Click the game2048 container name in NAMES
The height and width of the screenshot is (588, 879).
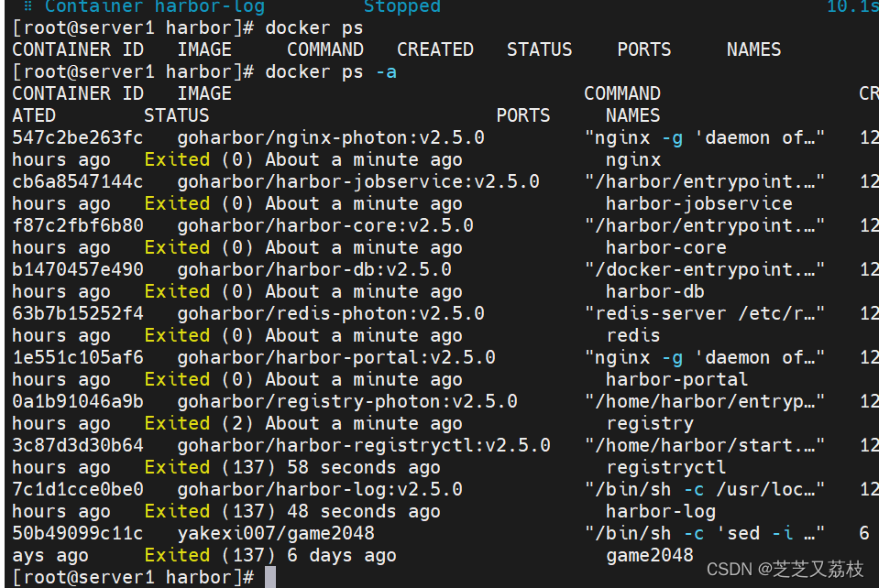pos(649,555)
